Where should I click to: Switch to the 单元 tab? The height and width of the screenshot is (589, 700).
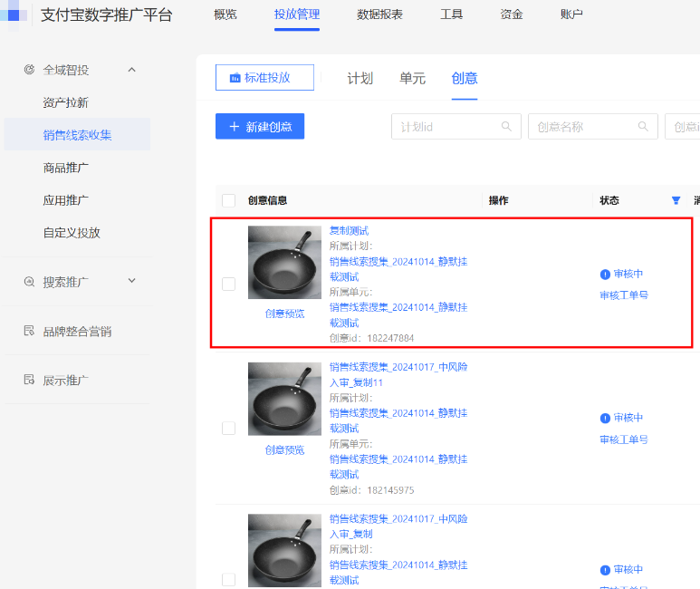coord(412,78)
